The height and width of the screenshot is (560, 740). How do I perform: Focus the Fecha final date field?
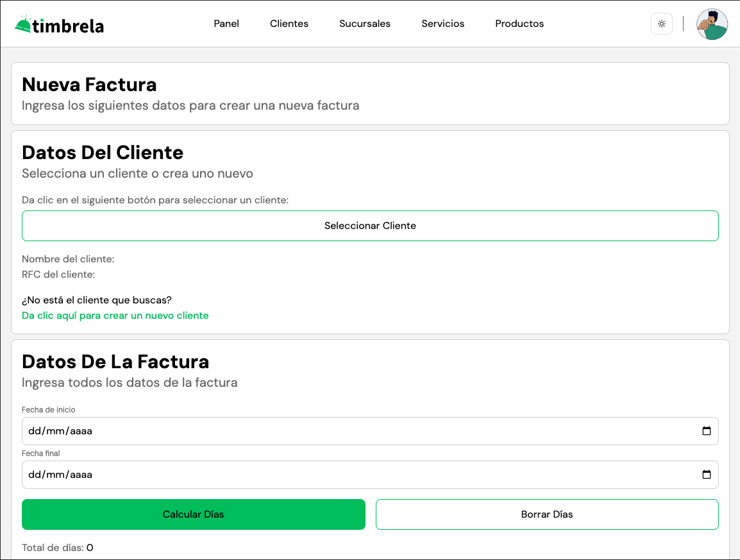pyautogui.click(x=321, y=475)
